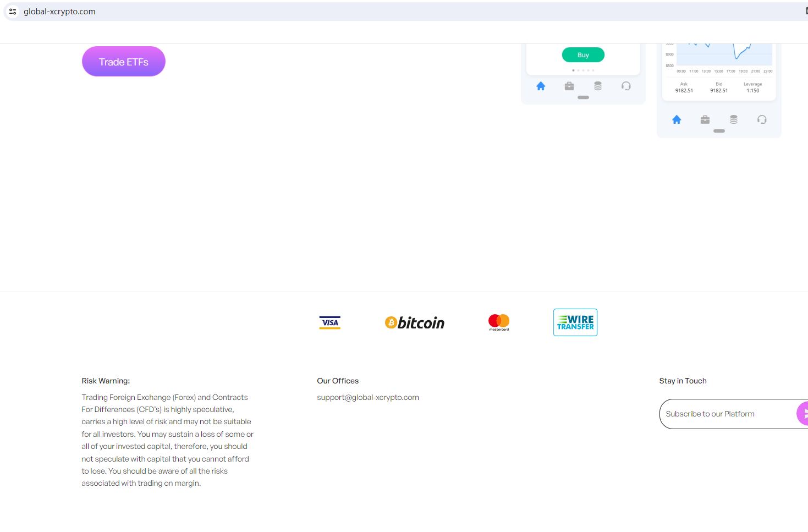This screenshot has height=532, width=808.
Task: Tap headset support icon in left phone mockup
Action: (626, 86)
